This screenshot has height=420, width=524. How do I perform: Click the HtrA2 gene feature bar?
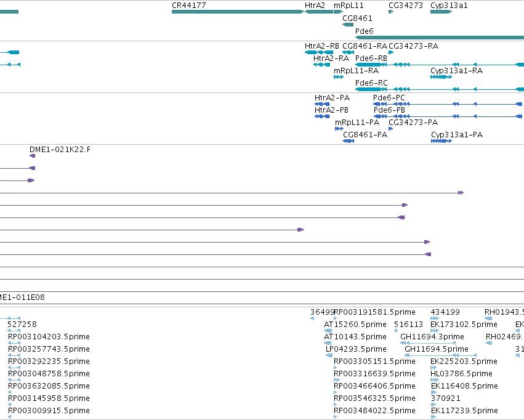pos(319,12)
